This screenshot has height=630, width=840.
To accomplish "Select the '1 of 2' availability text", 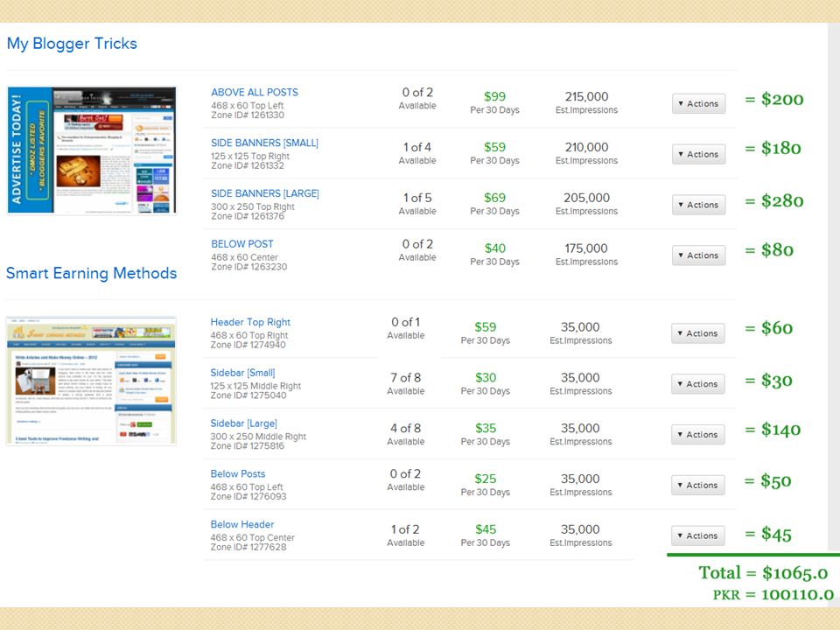I will pos(405,529).
